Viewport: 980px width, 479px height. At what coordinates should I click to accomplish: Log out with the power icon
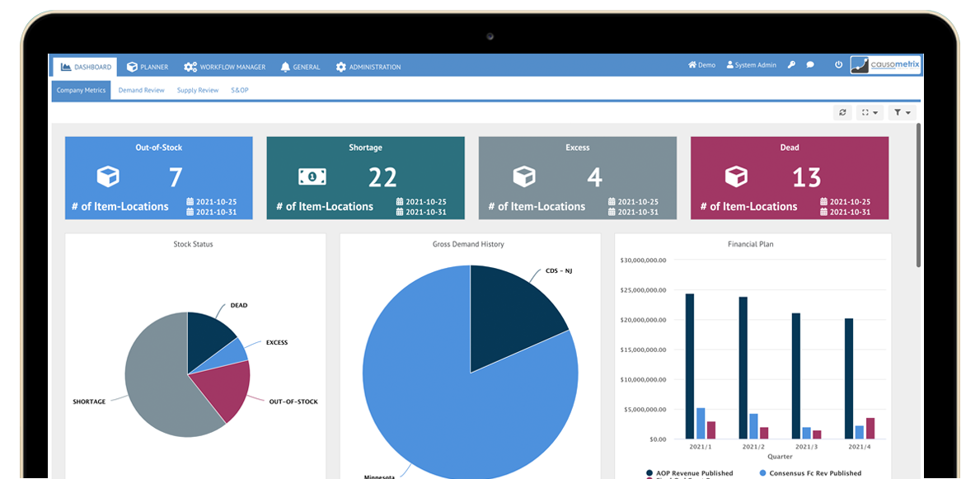837,64
